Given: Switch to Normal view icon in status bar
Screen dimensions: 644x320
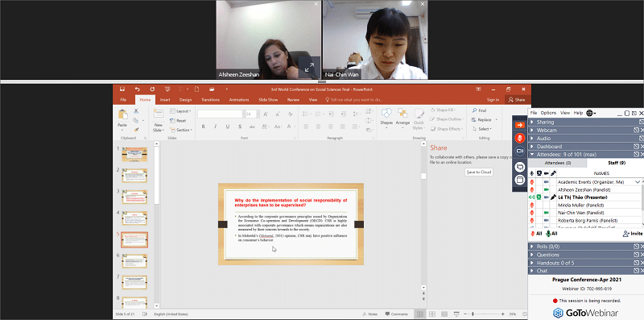Looking at the screenshot, I should pos(419,314).
